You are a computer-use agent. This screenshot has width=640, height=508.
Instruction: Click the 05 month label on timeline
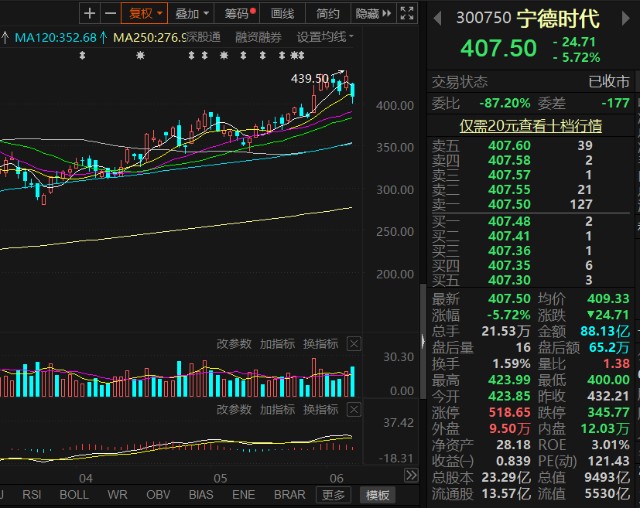click(220, 478)
